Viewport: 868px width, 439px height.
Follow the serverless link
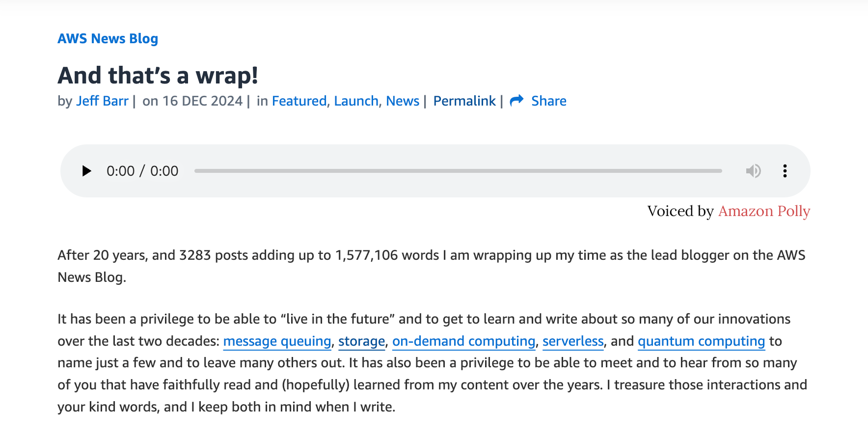point(573,341)
